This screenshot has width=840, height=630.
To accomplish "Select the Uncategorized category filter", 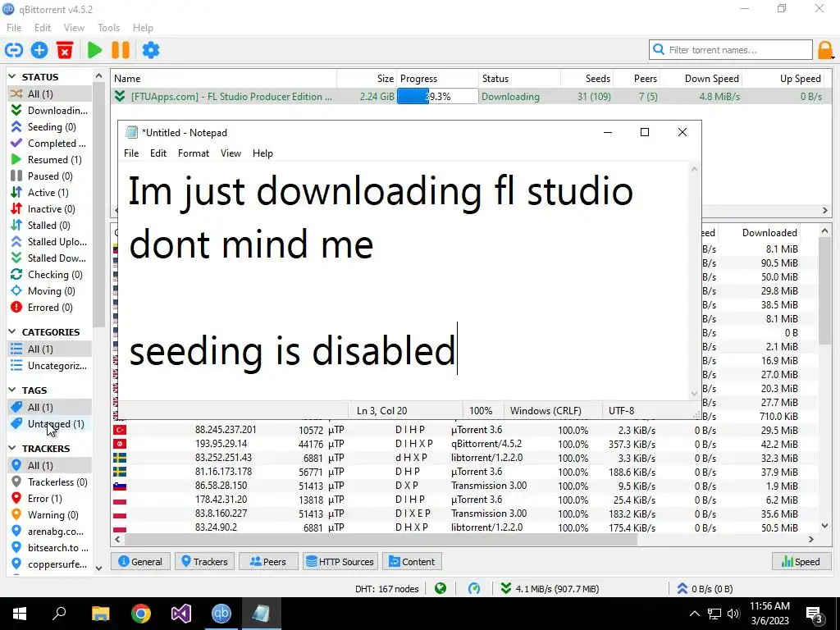I will click(x=49, y=366).
